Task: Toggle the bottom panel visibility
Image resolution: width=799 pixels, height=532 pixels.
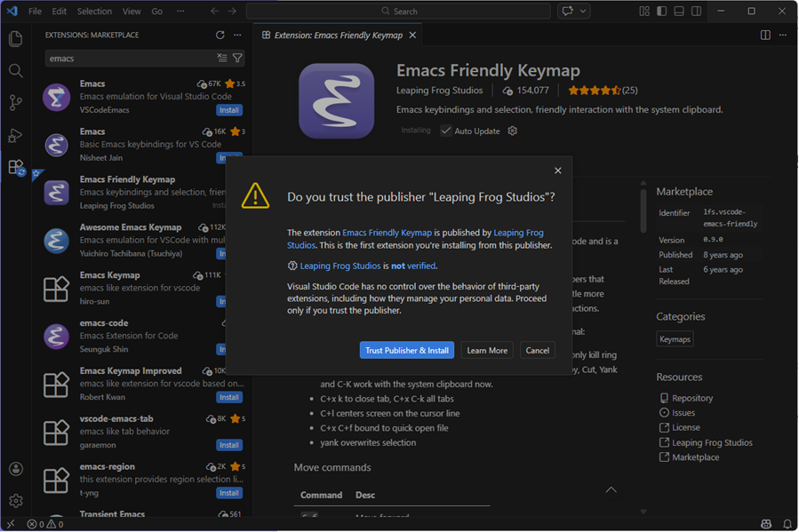Action: coord(679,12)
